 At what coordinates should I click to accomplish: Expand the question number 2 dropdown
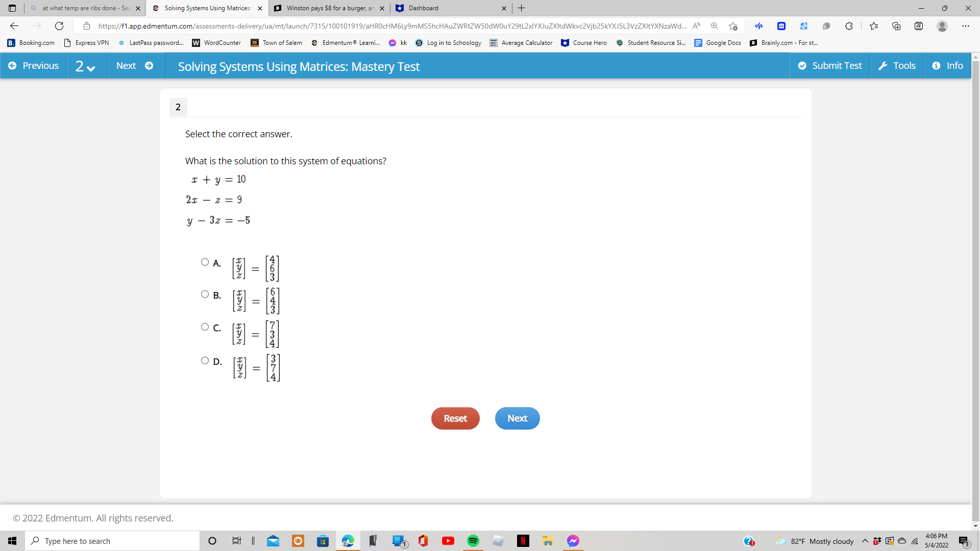85,66
